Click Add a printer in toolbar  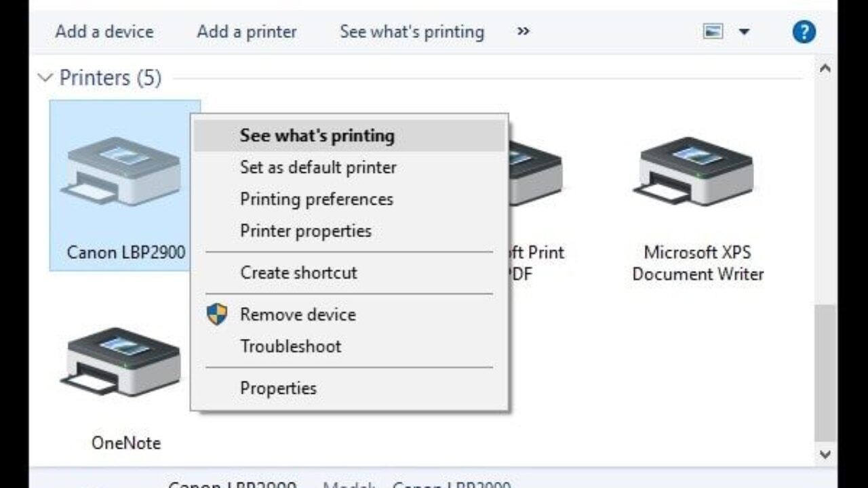coord(247,32)
